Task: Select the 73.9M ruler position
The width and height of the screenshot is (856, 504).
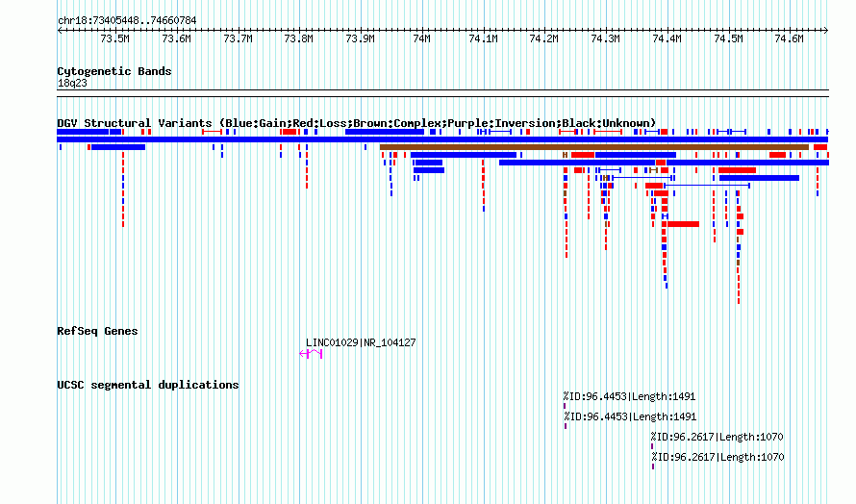Action: (361, 38)
